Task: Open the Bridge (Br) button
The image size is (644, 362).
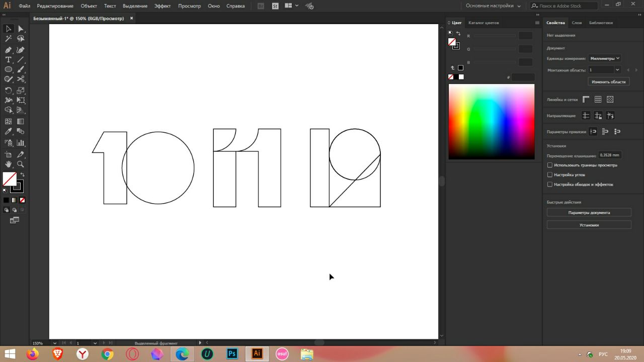Action: pos(260,6)
